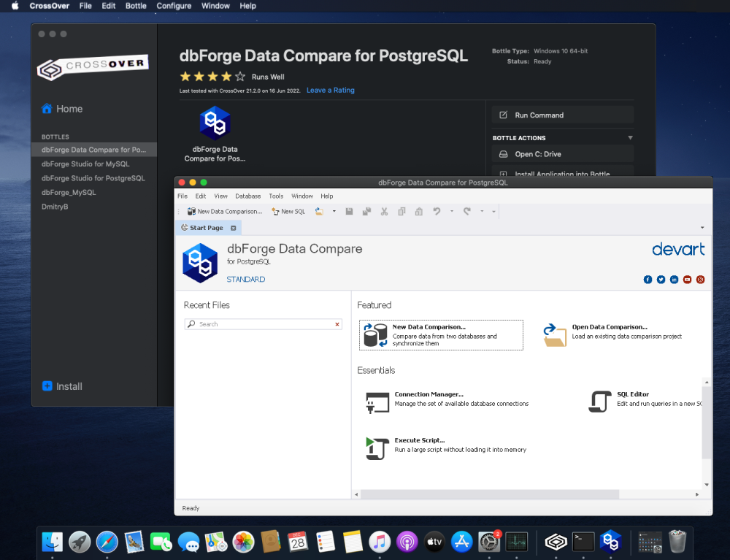The width and height of the screenshot is (730, 560).
Task: Click the New Data Comparison toolbar button
Action: click(225, 211)
